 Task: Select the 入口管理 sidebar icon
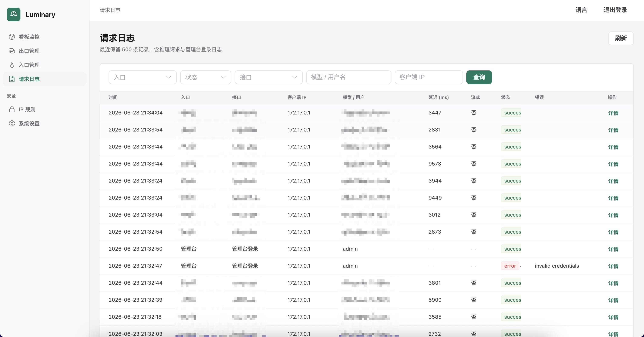pos(12,65)
